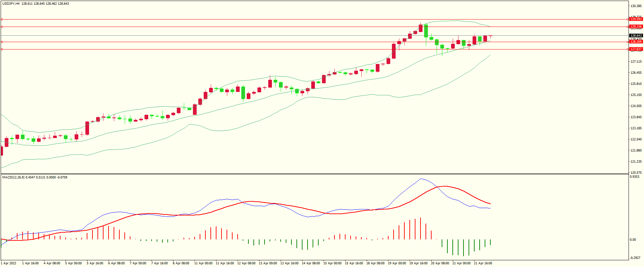This screenshot has width=644, height=267.
Task: Select the 129.156 red price tag
Action: coord(636,27)
